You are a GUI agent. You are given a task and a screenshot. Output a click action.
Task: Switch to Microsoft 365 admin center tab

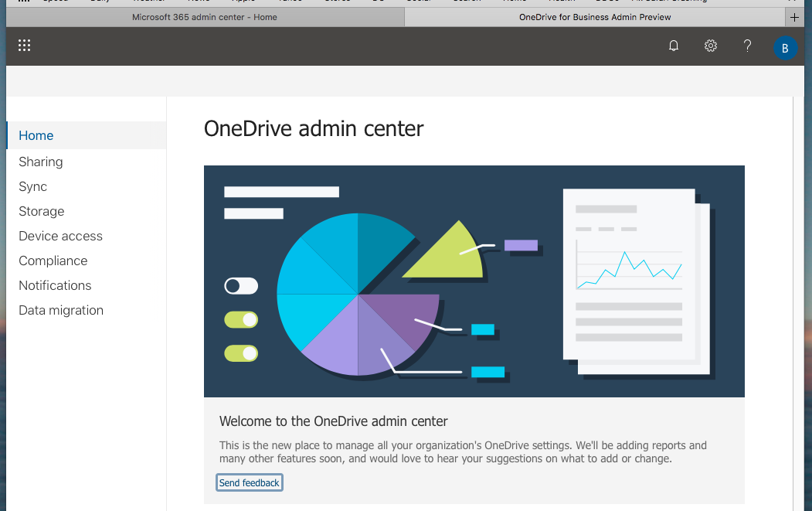click(205, 17)
